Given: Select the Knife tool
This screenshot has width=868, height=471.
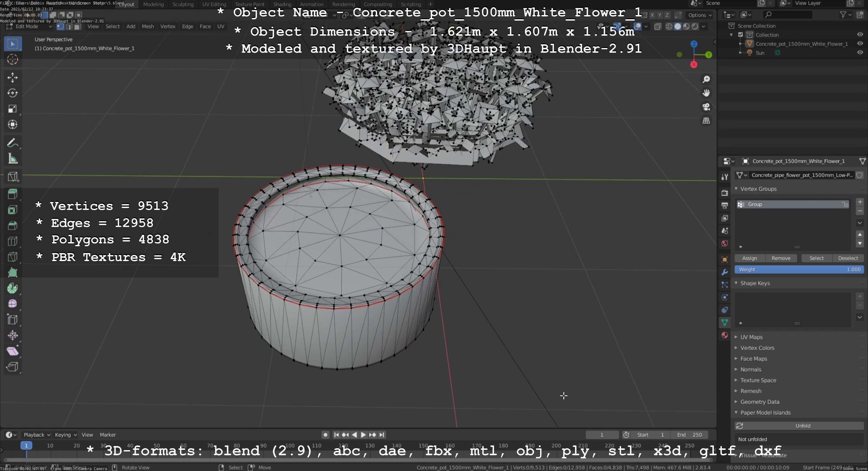Looking at the screenshot, I should [x=12, y=257].
